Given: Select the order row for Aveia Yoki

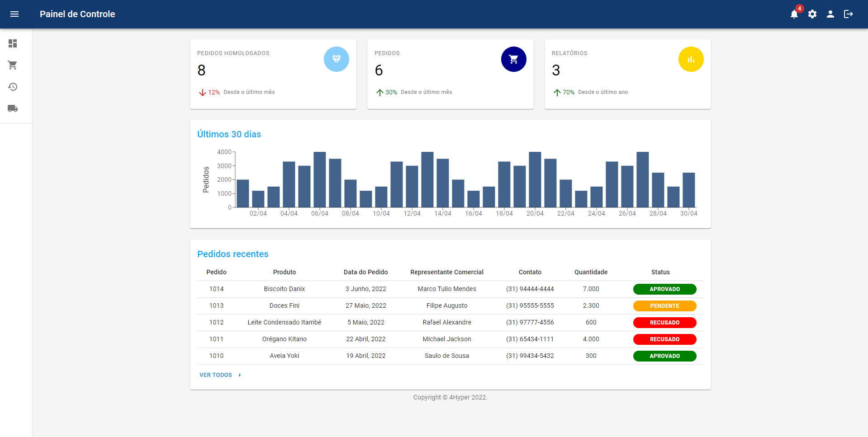Looking at the screenshot, I should click(x=284, y=356).
